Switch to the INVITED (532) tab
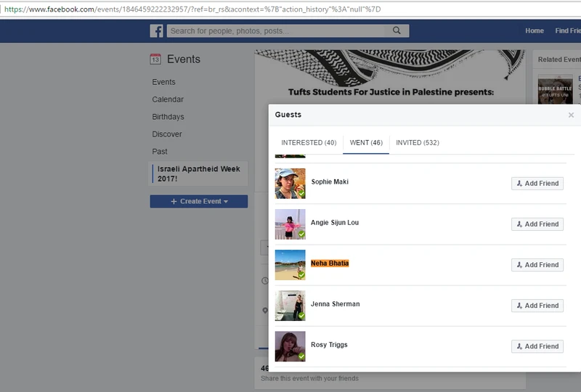Screen dimensions: 581x392 pos(418,143)
